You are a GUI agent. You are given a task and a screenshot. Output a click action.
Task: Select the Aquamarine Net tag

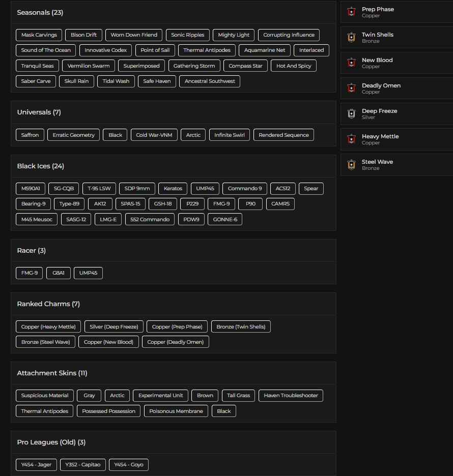point(265,50)
